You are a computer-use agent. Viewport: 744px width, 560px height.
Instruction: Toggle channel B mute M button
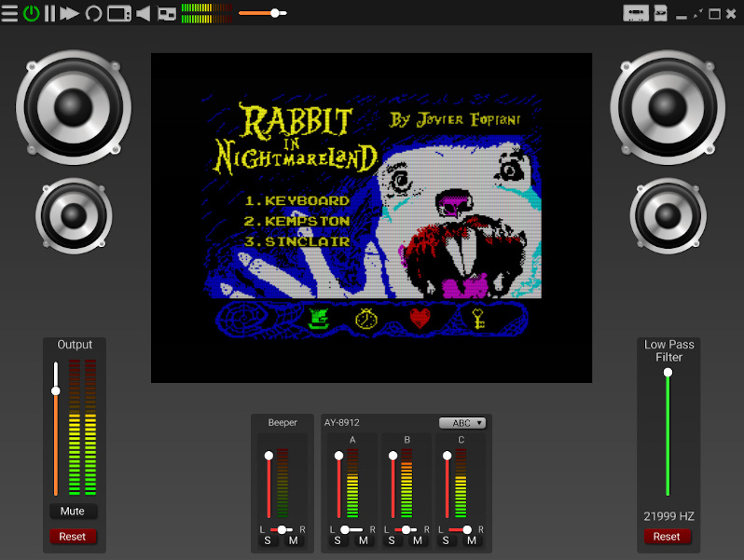coord(418,540)
